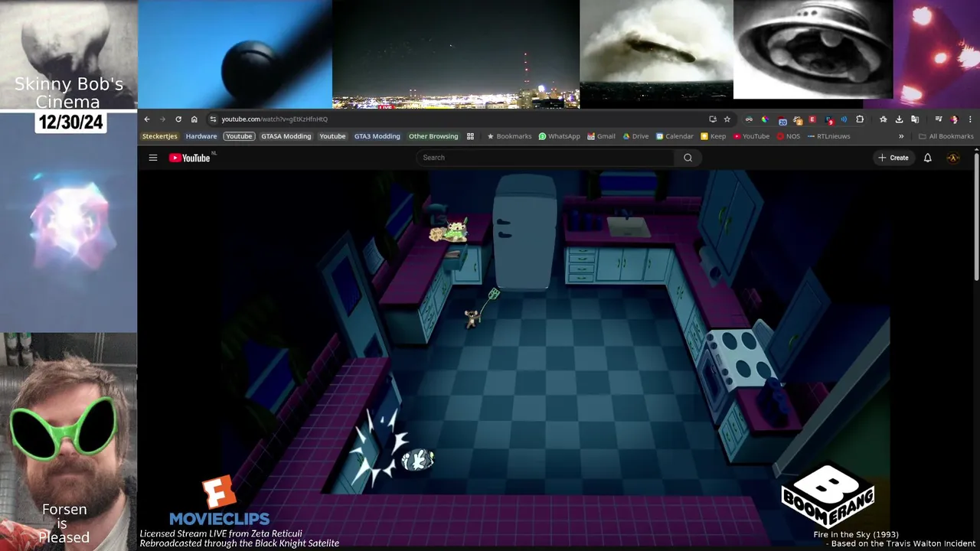Open the blue sound waves extension
Viewport: 980px width, 551px height.
(844, 119)
